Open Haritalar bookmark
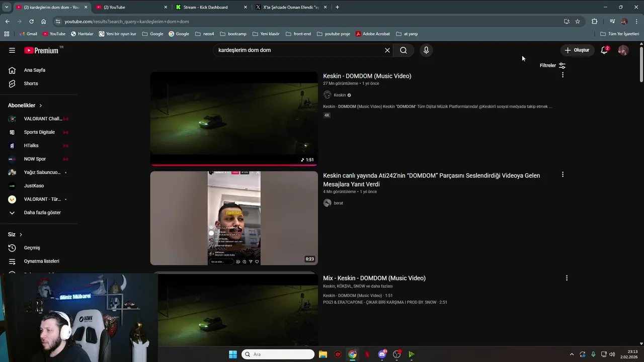The height and width of the screenshot is (362, 644). (x=82, y=34)
